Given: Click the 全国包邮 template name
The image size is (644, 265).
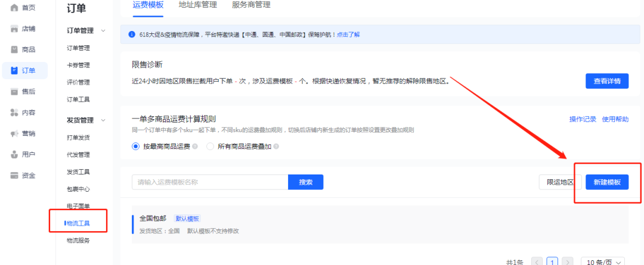Looking at the screenshot, I should [x=153, y=218].
